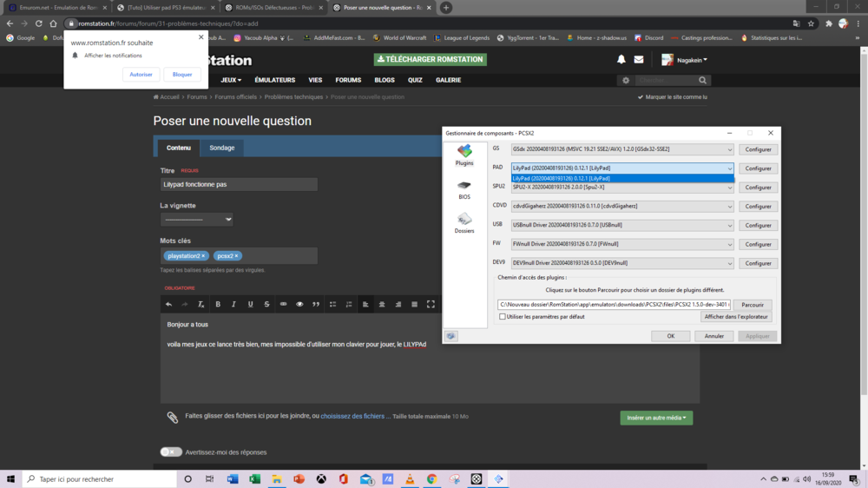Click the screenshot icon at bottom-left of PCSX2 dialog

click(x=451, y=336)
